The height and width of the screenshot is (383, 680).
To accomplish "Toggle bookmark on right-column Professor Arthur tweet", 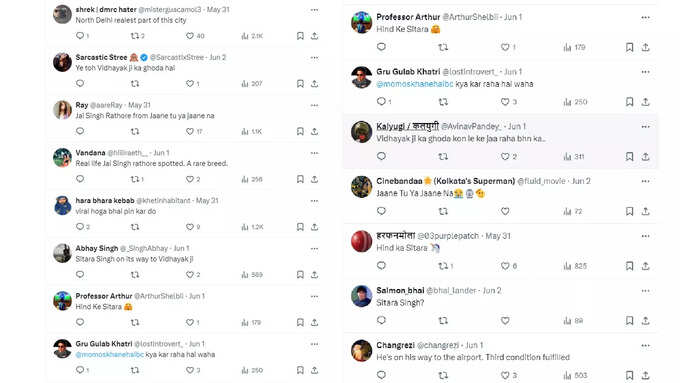I will click(x=629, y=47).
